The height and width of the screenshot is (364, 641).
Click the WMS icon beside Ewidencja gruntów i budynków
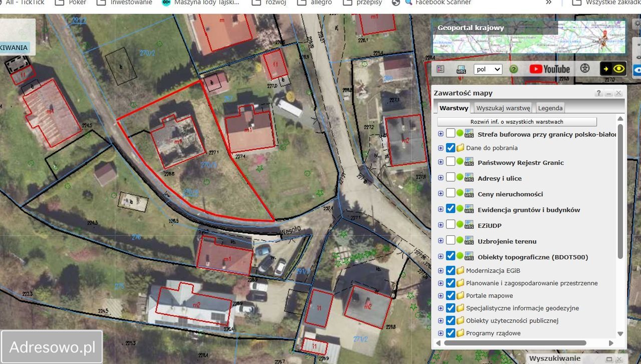pos(469,209)
